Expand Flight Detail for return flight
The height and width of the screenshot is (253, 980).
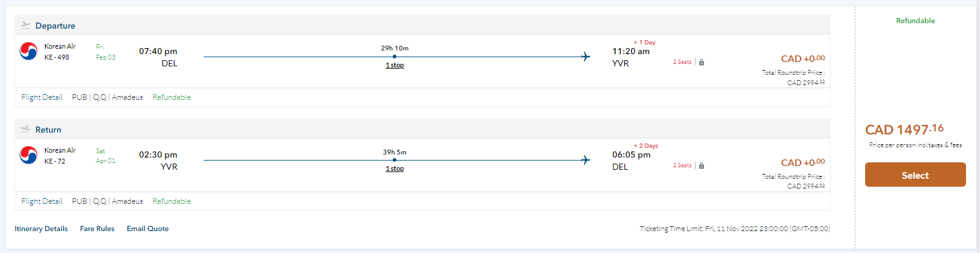tap(42, 201)
